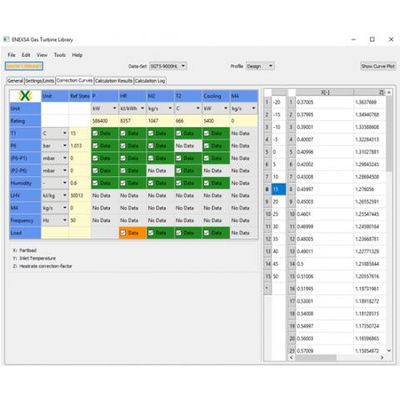Click the scroll-right arrow of the data table
400x400 pixels.
382,357
